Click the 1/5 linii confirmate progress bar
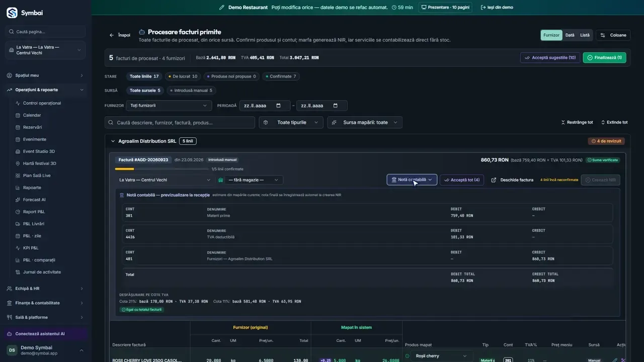 [x=163, y=169]
